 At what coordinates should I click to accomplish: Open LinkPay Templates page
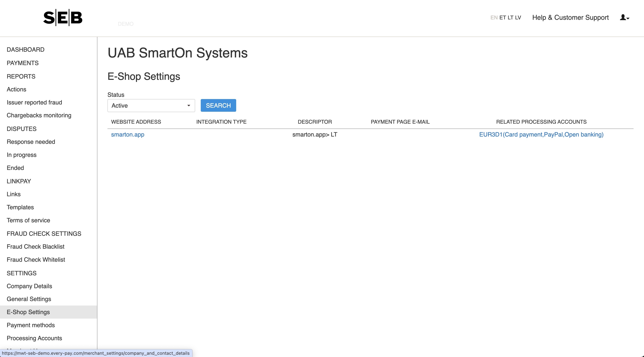(20, 207)
